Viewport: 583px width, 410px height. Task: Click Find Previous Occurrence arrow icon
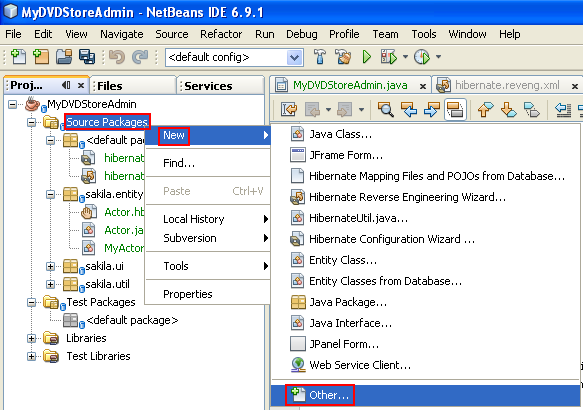(x=408, y=110)
